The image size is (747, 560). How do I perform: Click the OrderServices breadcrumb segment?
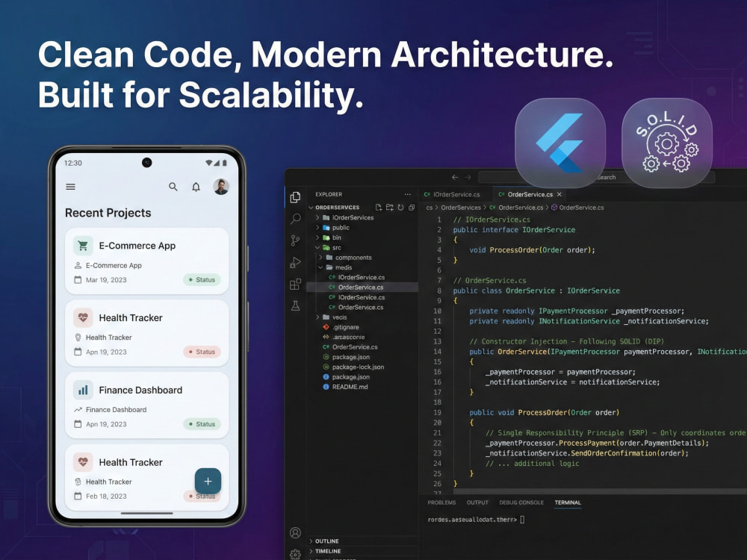tap(461, 208)
